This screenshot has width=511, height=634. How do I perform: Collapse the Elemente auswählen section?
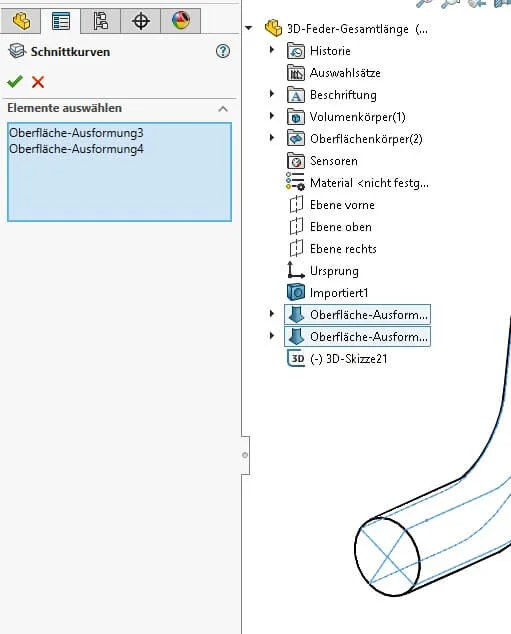coord(223,108)
